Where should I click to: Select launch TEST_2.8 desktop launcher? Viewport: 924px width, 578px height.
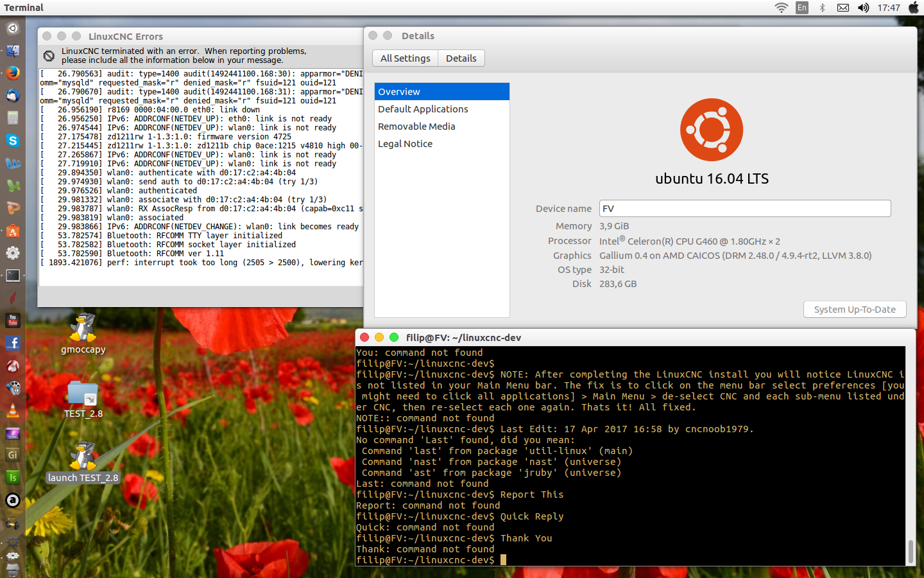pyautogui.click(x=83, y=462)
